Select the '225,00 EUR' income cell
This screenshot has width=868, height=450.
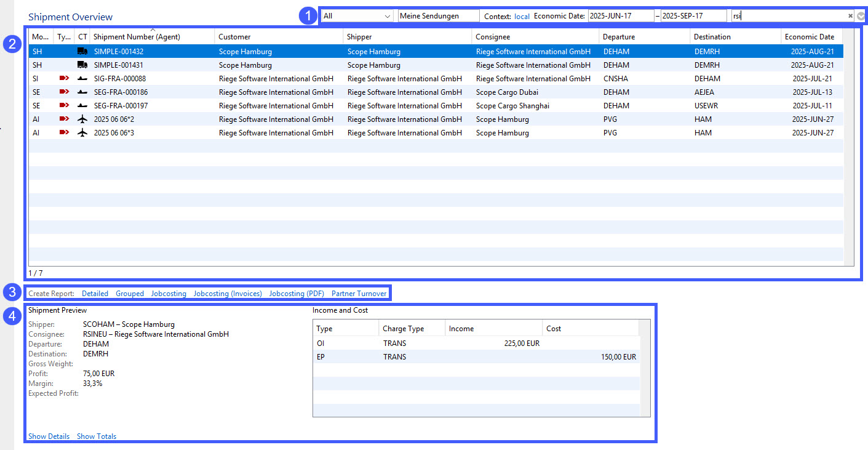click(494, 344)
